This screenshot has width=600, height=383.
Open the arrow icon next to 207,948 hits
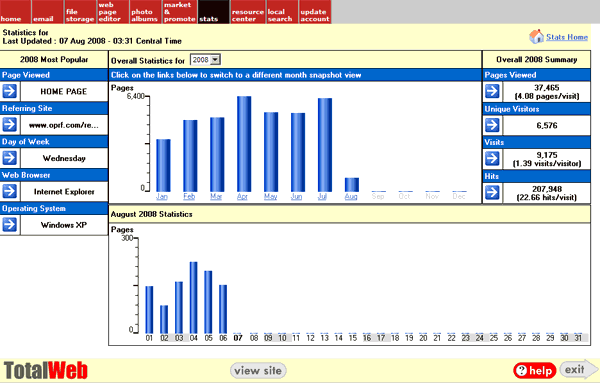coord(492,192)
